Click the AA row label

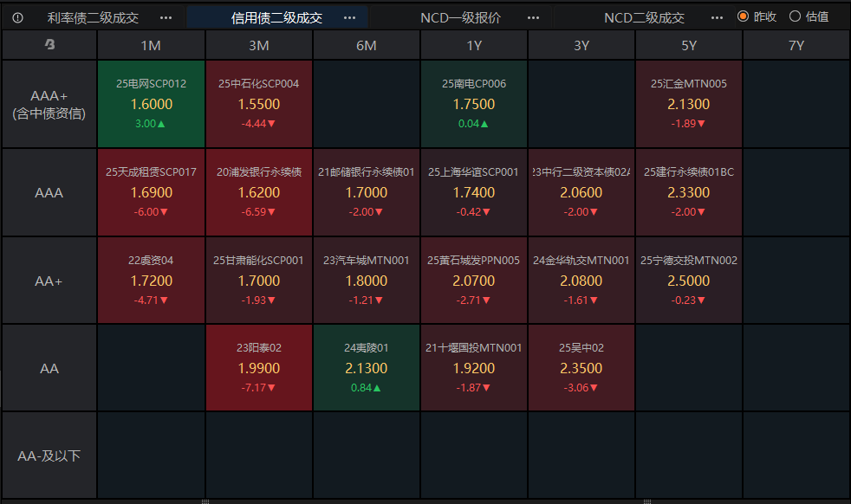pyautogui.click(x=49, y=368)
